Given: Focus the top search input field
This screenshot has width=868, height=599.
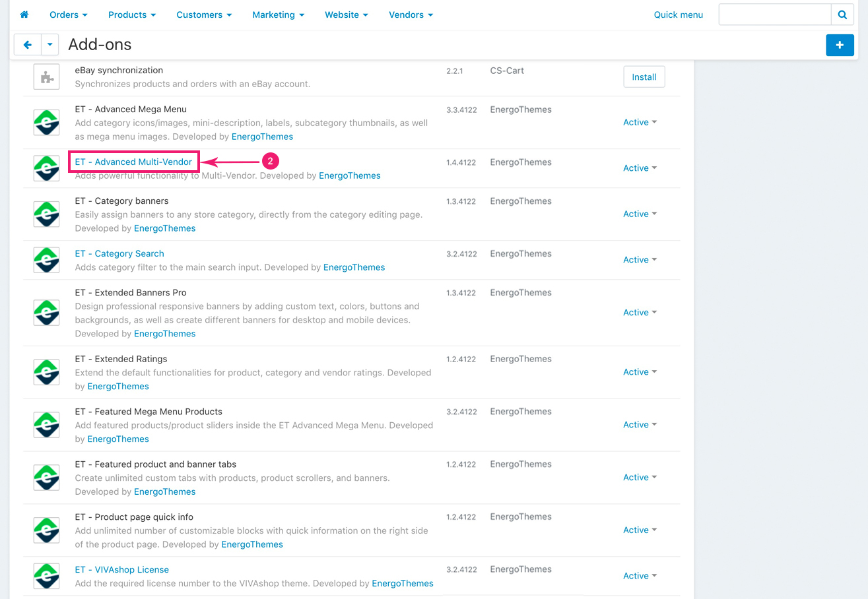Looking at the screenshot, I should [775, 15].
